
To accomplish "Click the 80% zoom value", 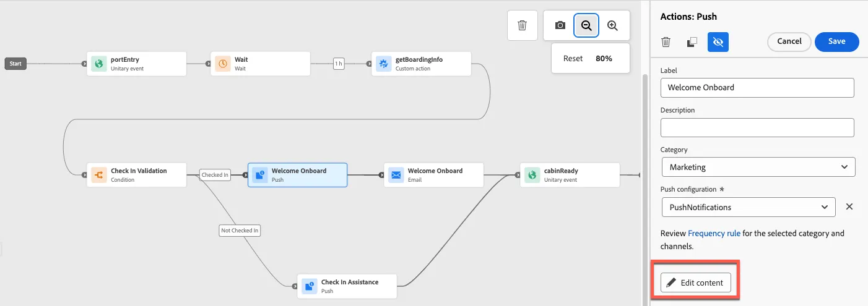I will pyautogui.click(x=604, y=59).
